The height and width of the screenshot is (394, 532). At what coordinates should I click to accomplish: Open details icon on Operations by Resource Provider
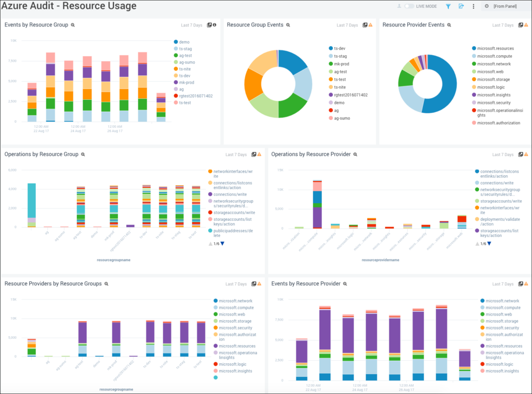tap(521, 154)
